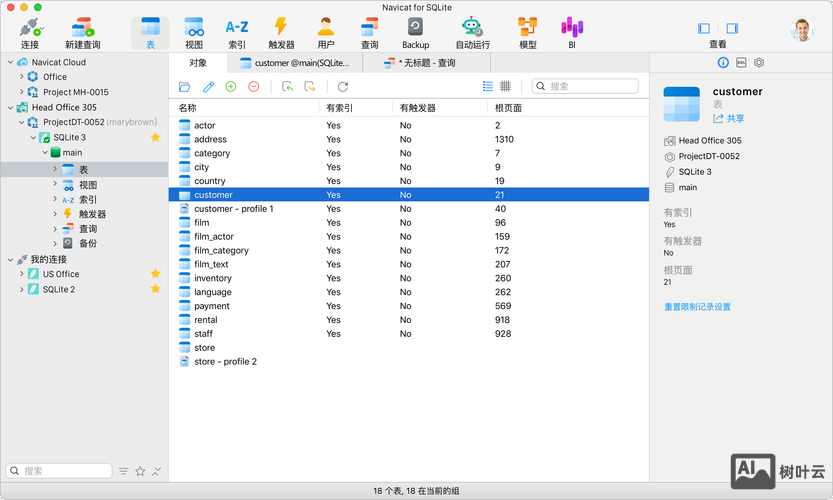Click the refresh icon in object toolbar
The image size is (833, 500).
click(343, 87)
